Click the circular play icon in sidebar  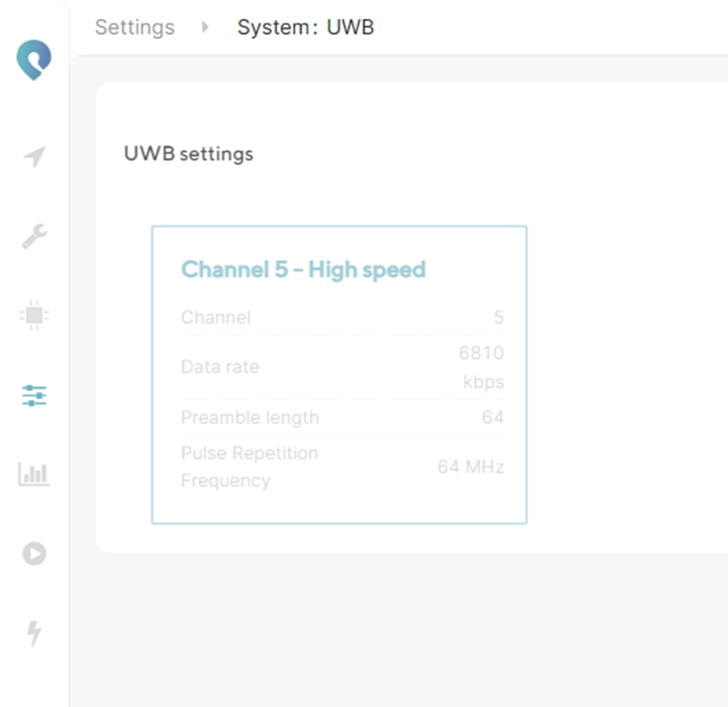[34, 554]
